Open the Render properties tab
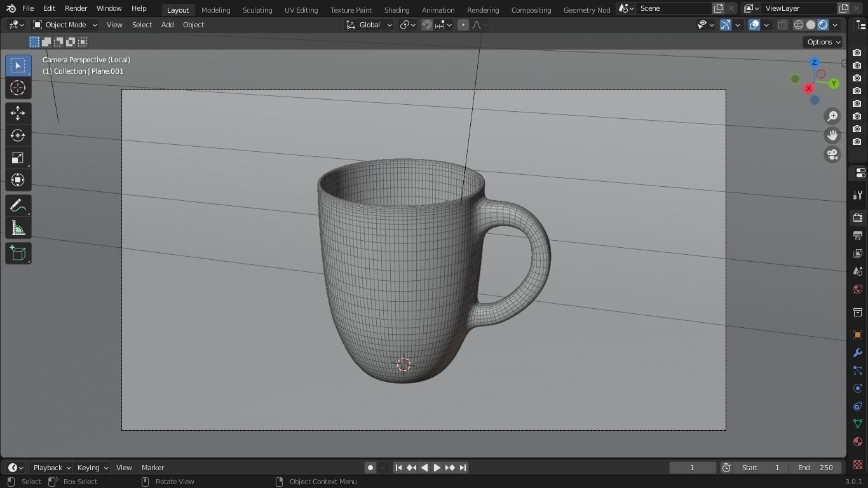Image resolution: width=868 pixels, height=488 pixels. coord(858,217)
